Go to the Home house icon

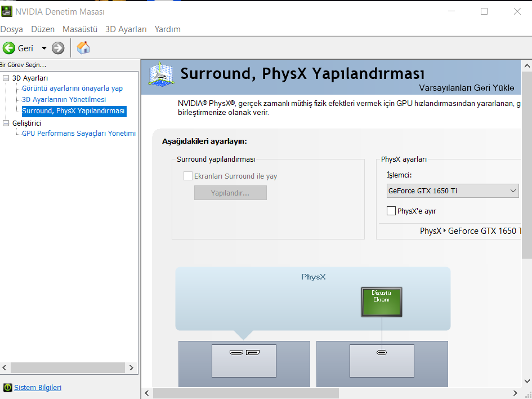pos(83,48)
